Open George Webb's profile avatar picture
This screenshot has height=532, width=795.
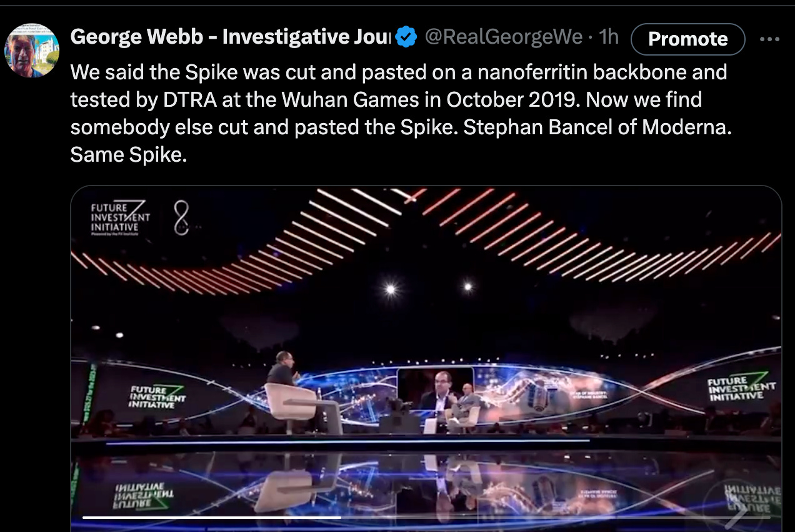[x=32, y=51]
